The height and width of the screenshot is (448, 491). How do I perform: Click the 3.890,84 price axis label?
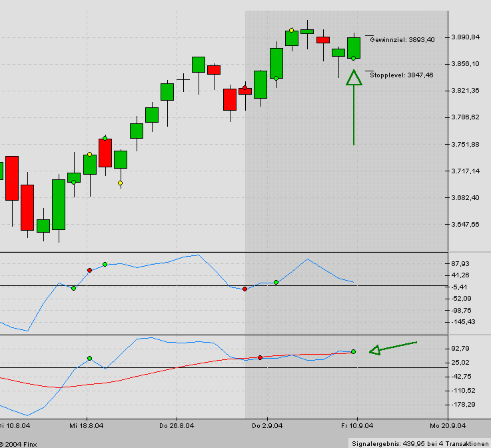pos(466,37)
